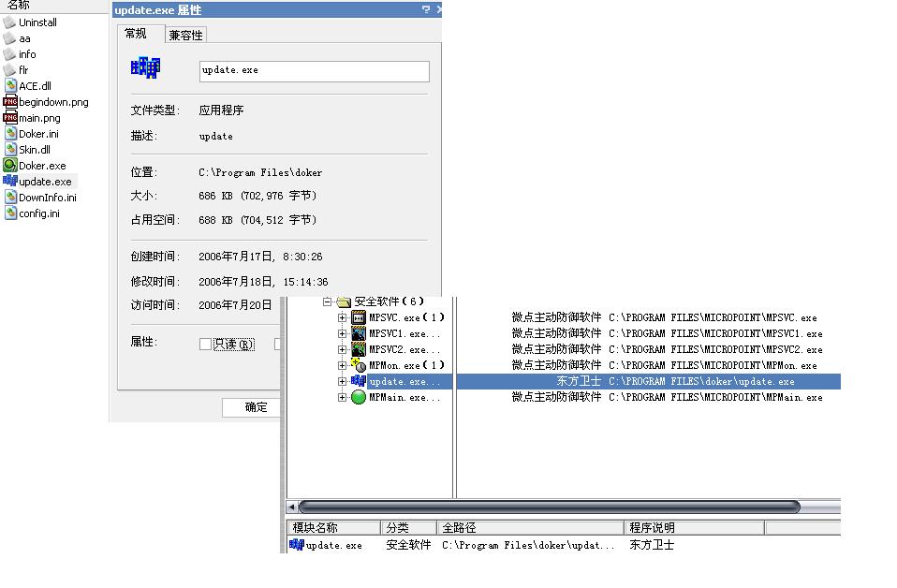
Task: Select the MPMain.exe tree row
Action: coord(405,397)
